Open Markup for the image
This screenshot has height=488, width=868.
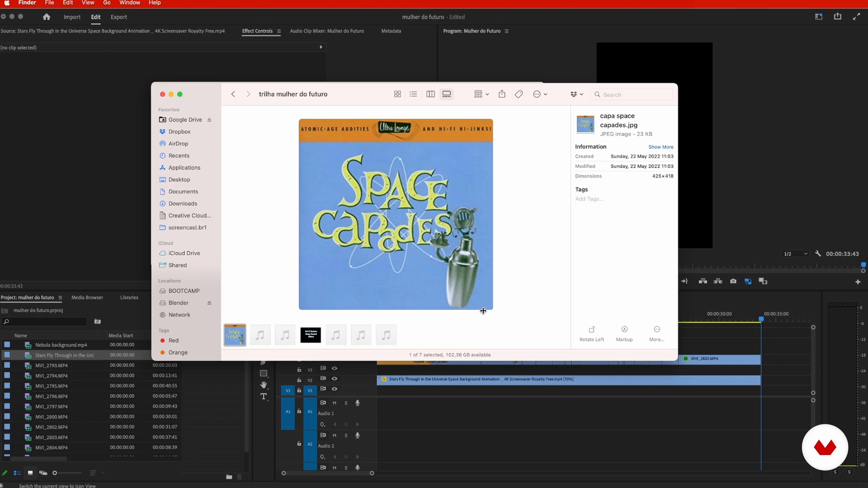pos(624,333)
